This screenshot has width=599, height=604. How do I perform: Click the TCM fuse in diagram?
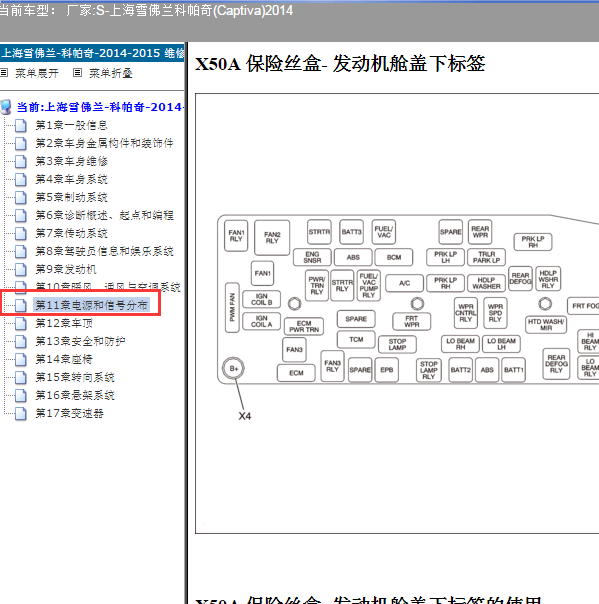(356, 339)
